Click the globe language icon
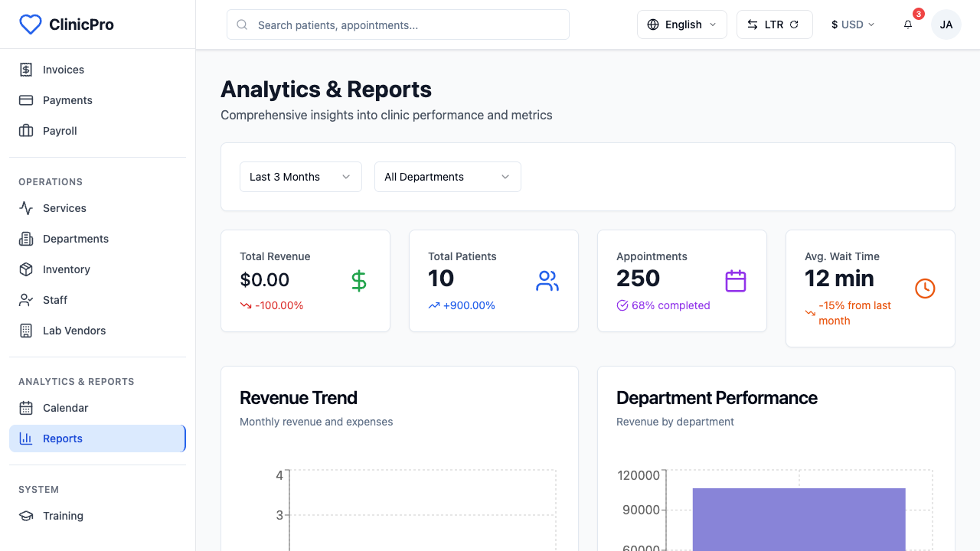Viewport: 980px width, 551px height. [653, 24]
